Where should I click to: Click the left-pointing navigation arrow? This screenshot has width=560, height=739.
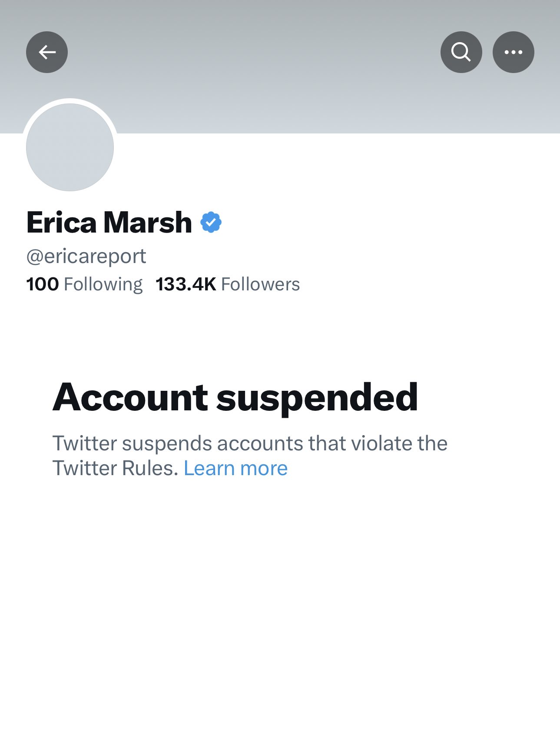point(46,51)
